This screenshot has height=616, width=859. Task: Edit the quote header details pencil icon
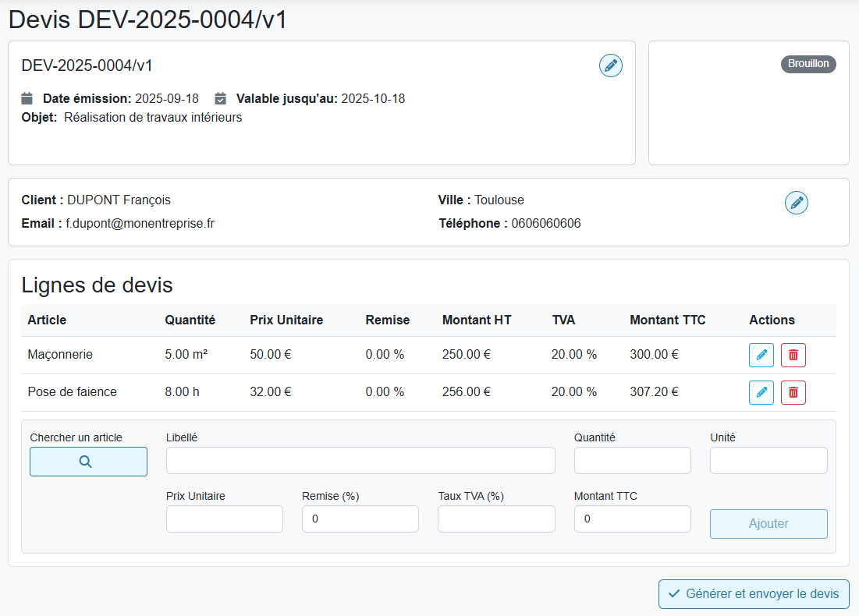611,65
